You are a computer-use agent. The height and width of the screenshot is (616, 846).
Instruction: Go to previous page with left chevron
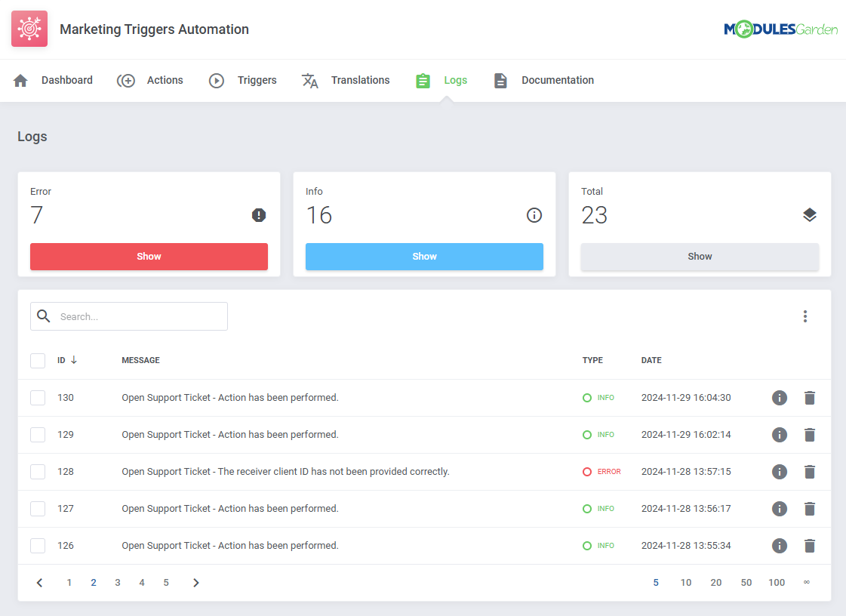click(39, 583)
